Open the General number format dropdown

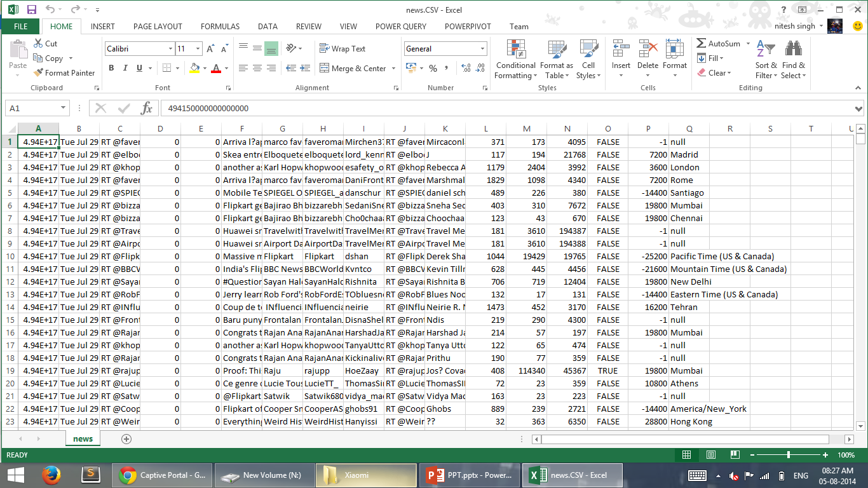[483, 49]
